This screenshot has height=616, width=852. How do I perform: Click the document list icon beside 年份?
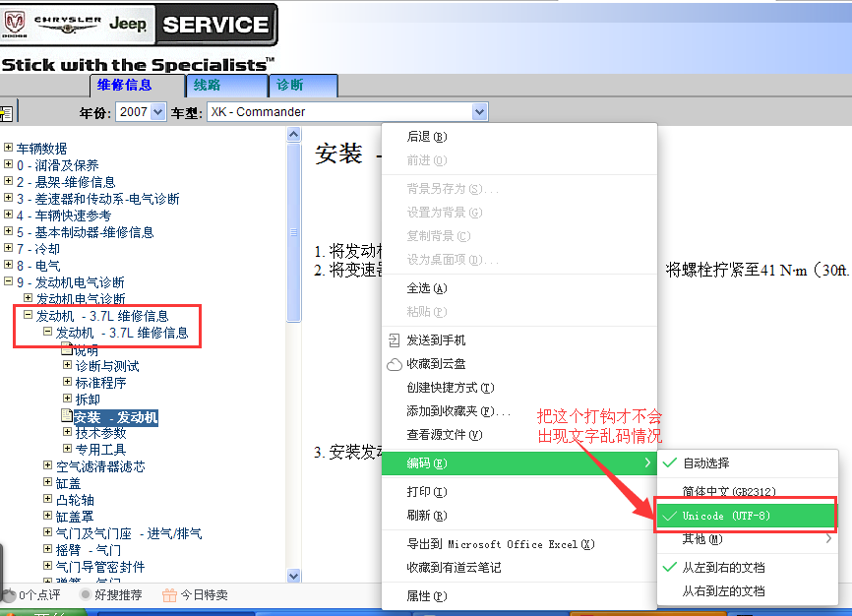pos(7,113)
